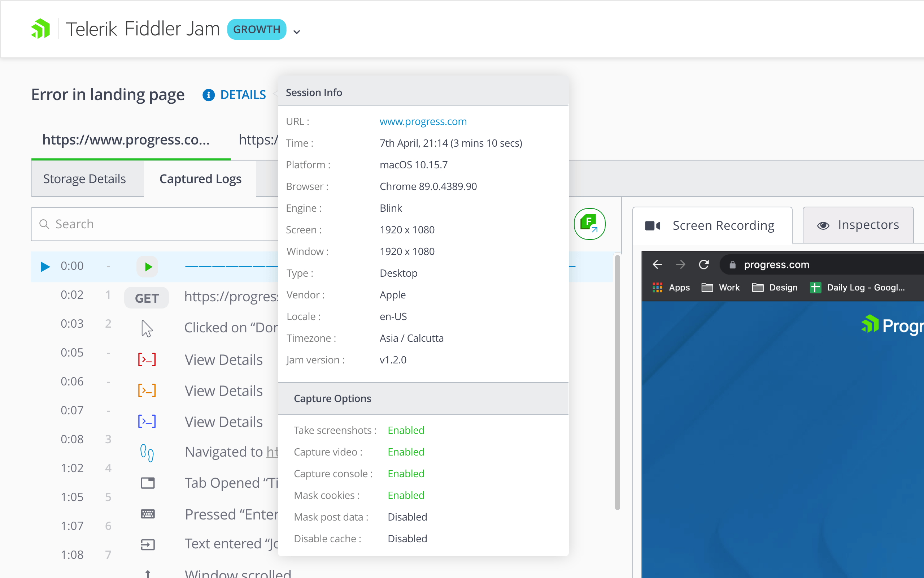This screenshot has width=924, height=578.
Task: Open the dropdown next to GROWTH badge
Action: click(297, 32)
